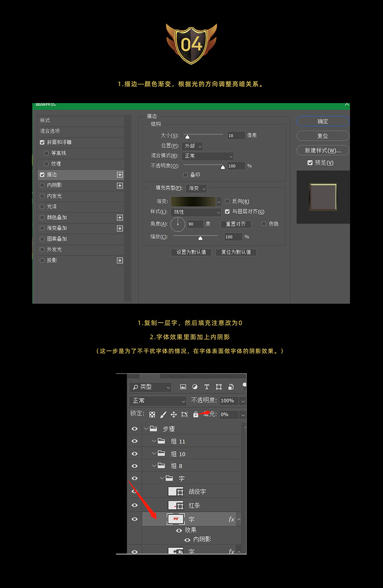
Task: Enable the 叠印 checkbox in stroke settings
Action: pyautogui.click(x=185, y=175)
